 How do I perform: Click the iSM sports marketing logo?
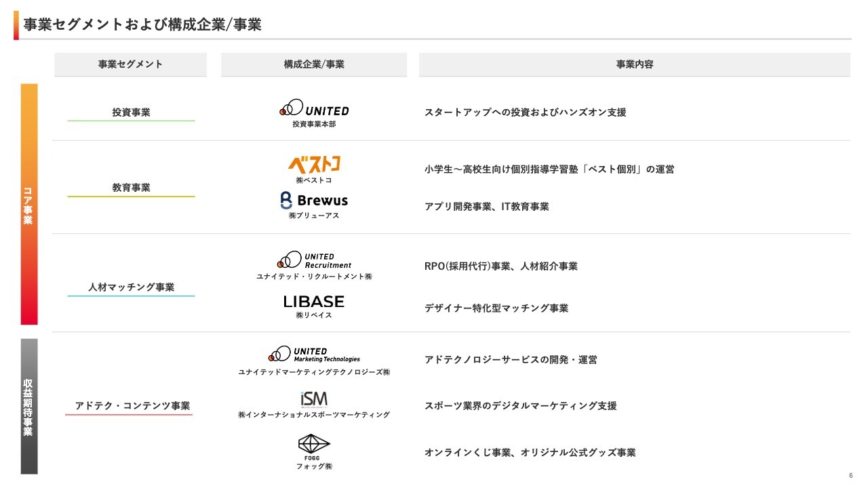point(314,399)
